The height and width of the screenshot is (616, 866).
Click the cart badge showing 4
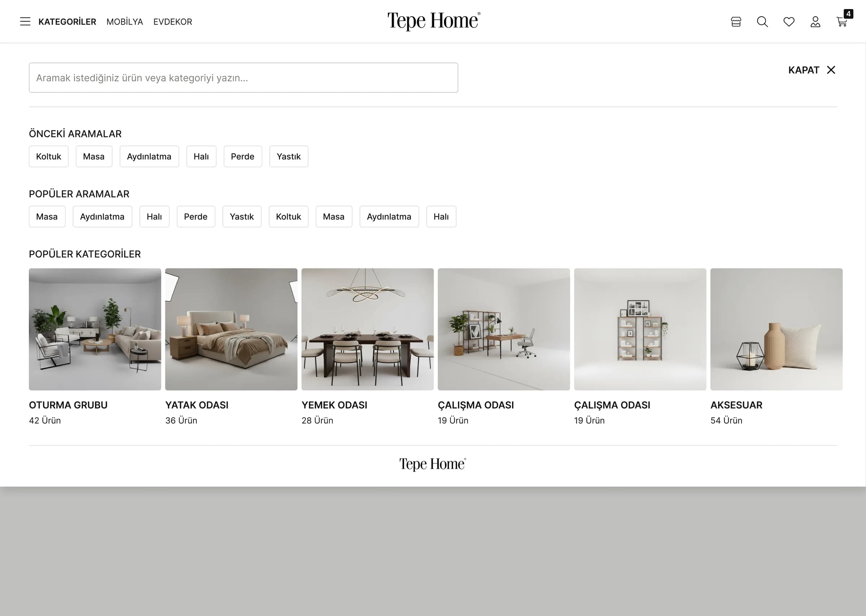pyautogui.click(x=848, y=14)
